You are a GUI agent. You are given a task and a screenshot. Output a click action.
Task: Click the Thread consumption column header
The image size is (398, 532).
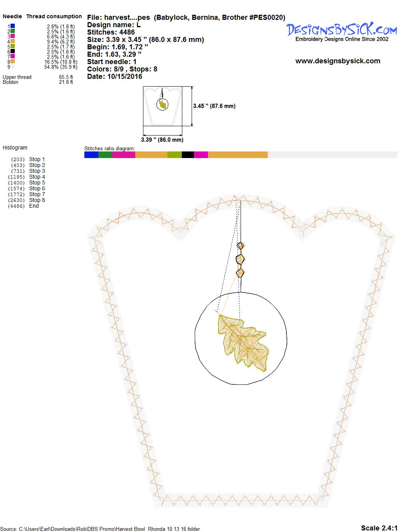click(54, 16)
